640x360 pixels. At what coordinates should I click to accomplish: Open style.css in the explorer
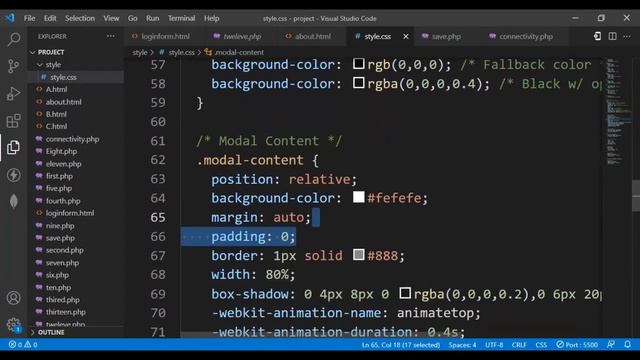click(x=63, y=77)
